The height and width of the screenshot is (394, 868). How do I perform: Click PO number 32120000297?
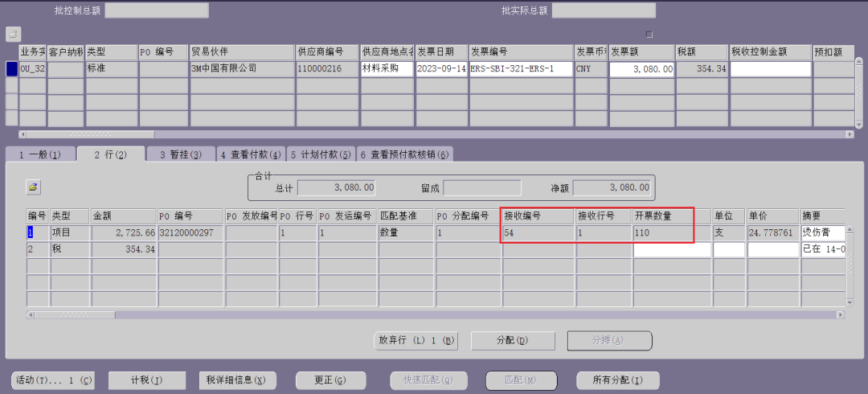pos(191,233)
